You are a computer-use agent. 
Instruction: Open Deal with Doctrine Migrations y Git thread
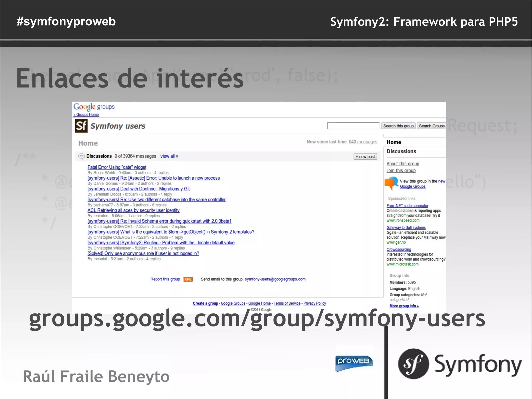point(139,189)
